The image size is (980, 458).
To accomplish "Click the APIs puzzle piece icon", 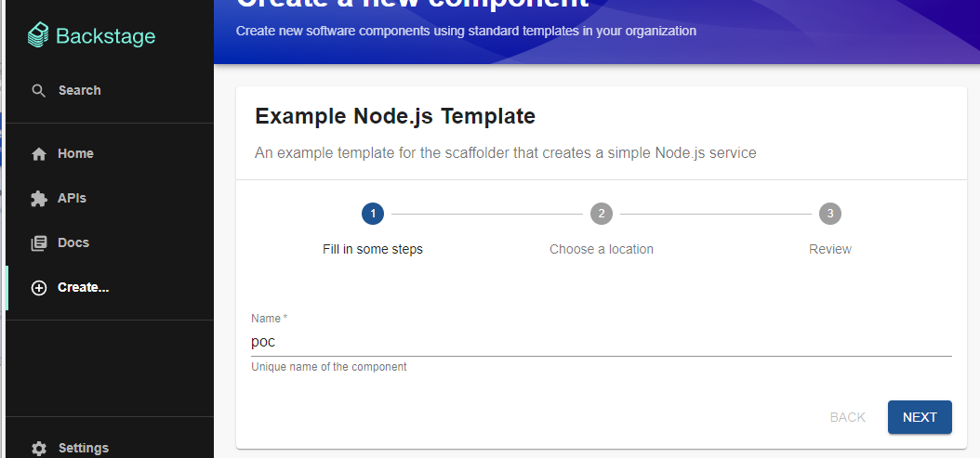I will pos(39,199).
